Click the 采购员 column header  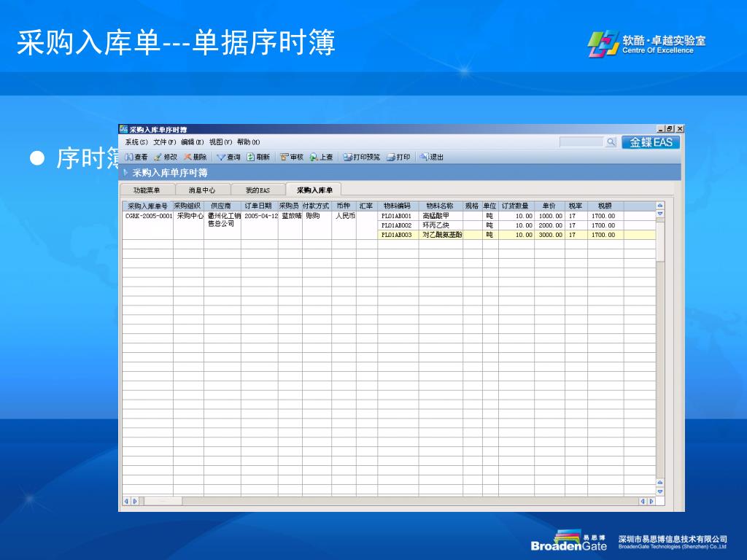[x=290, y=206]
